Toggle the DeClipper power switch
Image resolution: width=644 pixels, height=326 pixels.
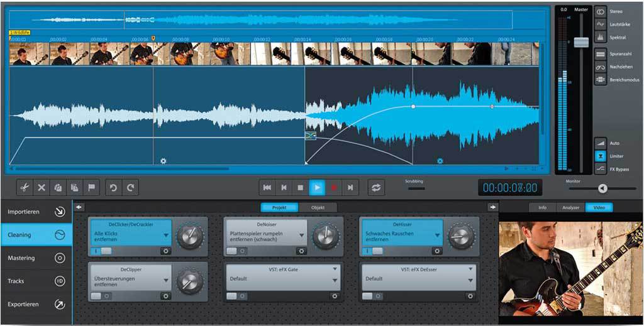pyautogui.click(x=101, y=296)
